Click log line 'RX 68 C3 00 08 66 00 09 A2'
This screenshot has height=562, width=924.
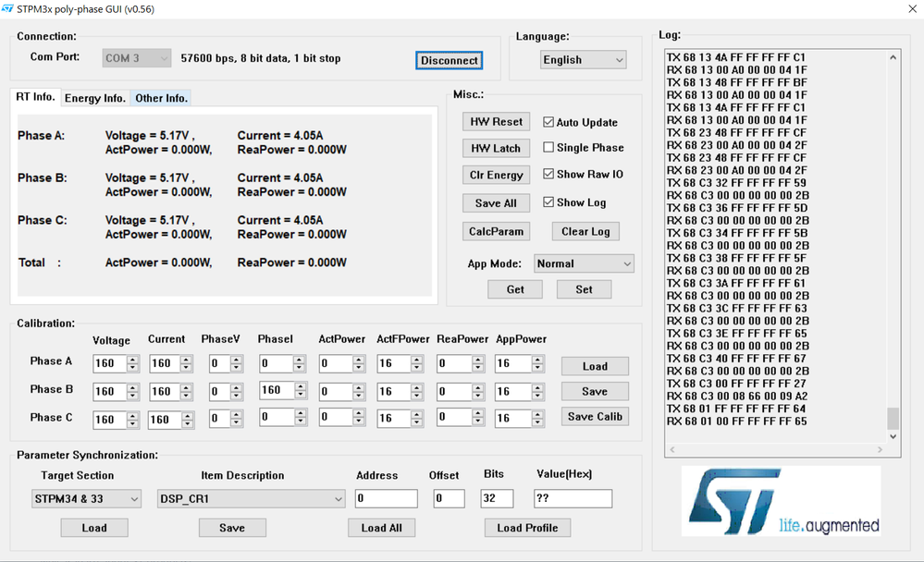pos(737,397)
